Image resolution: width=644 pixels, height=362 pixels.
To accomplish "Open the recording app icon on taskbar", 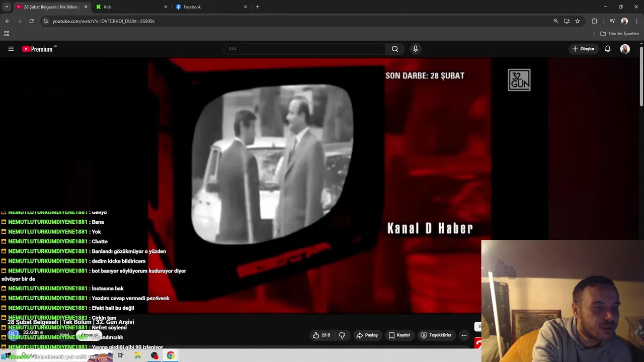I will pyautogui.click(x=154, y=355).
